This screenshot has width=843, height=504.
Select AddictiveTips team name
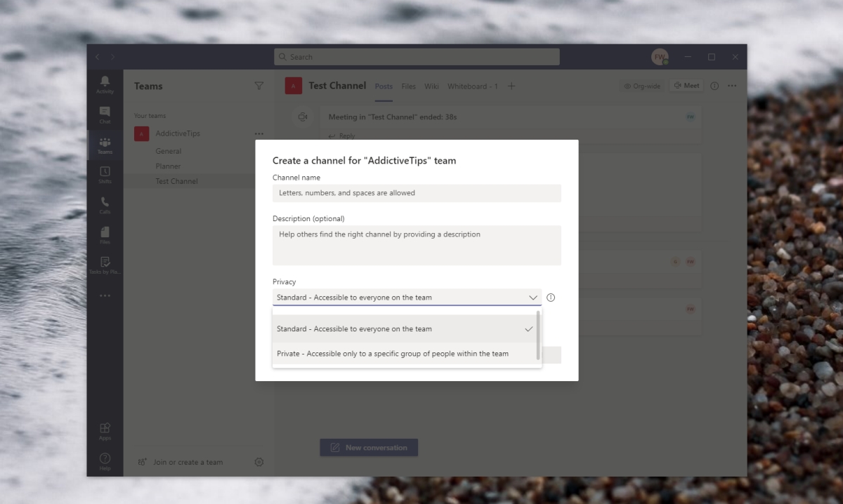click(178, 133)
